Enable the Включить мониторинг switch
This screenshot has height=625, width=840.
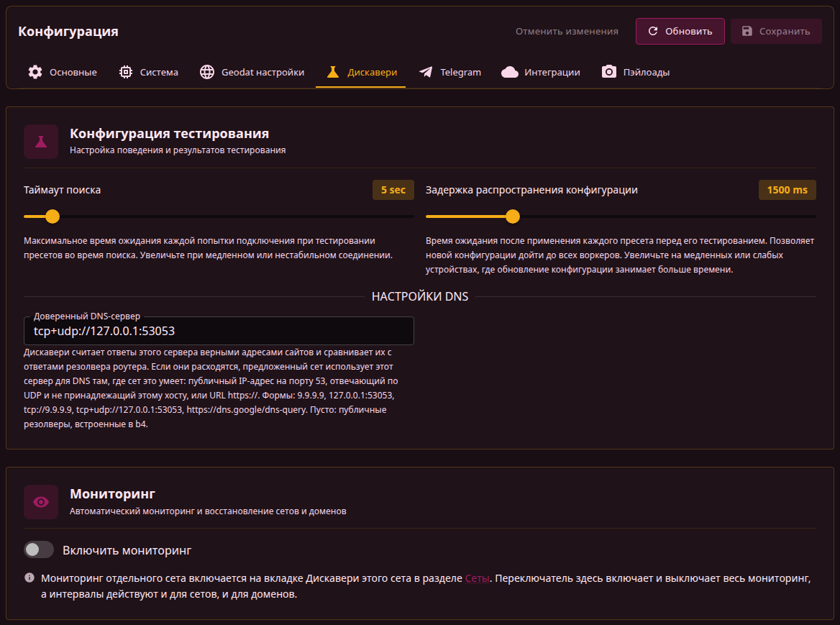[39, 549]
